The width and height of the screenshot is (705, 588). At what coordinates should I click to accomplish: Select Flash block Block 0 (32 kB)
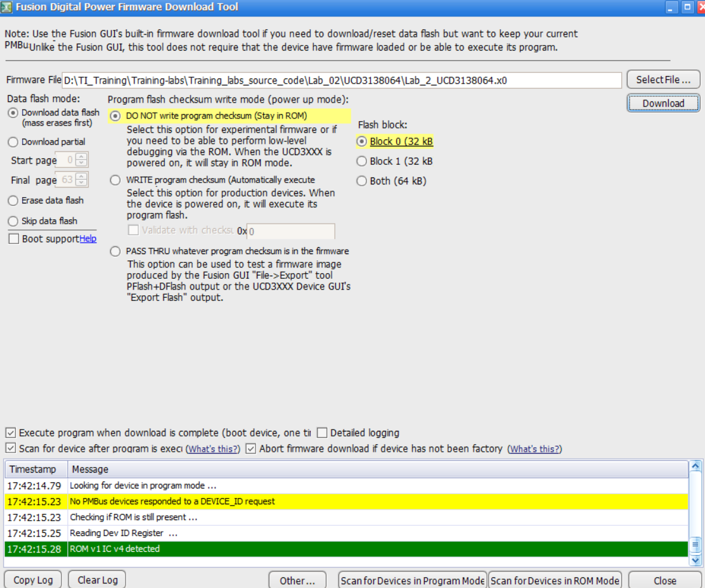(362, 141)
